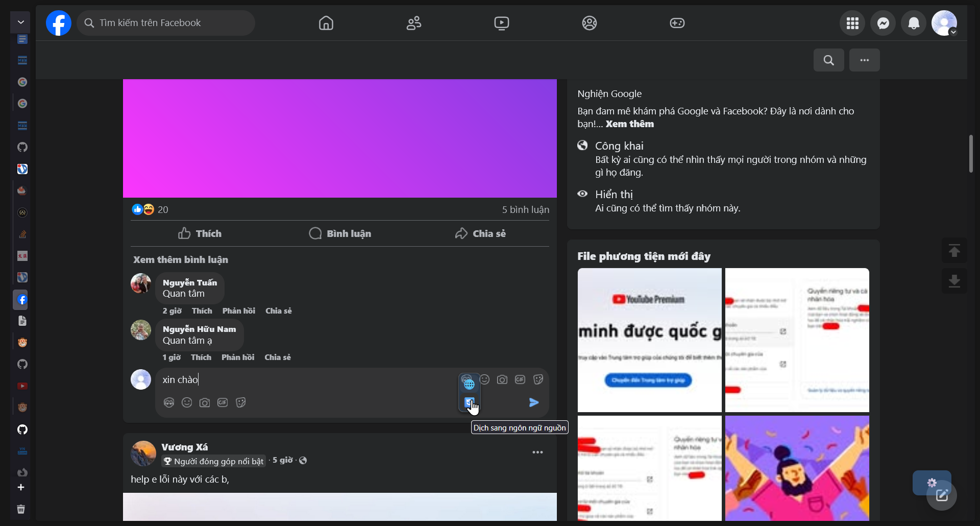Image resolution: width=980 pixels, height=526 pixels.
Task: Switch to the Stack Overflow sidebar tab
Action: 22,234
